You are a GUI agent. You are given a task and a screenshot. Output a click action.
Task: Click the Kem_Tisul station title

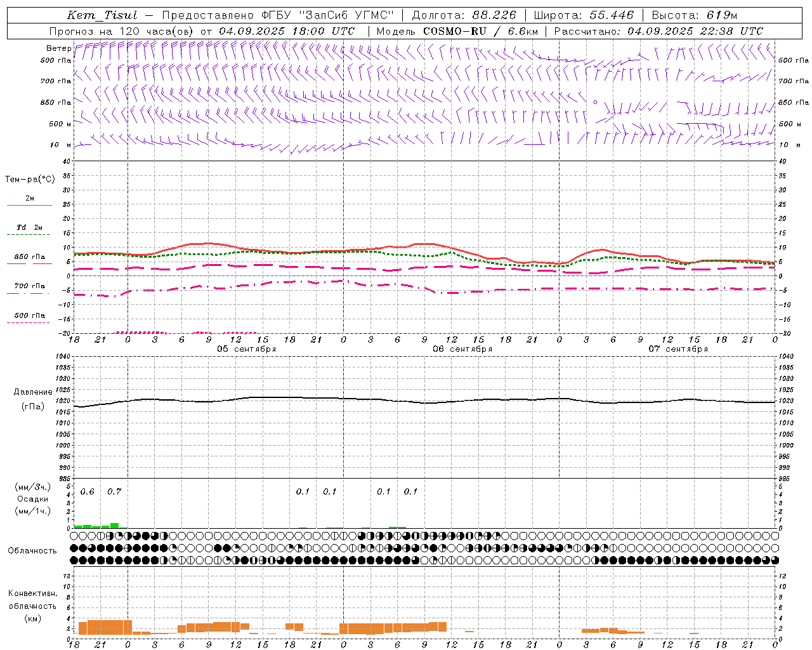102,15
